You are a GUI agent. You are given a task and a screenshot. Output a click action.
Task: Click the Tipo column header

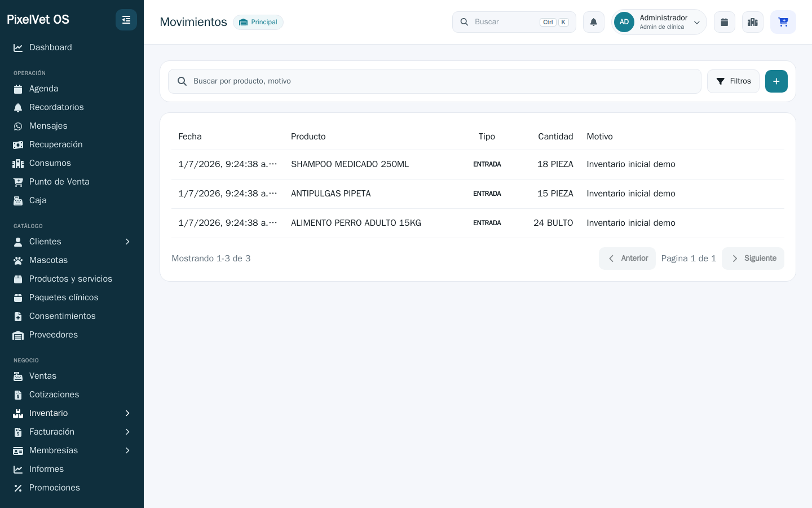point(487,137)
